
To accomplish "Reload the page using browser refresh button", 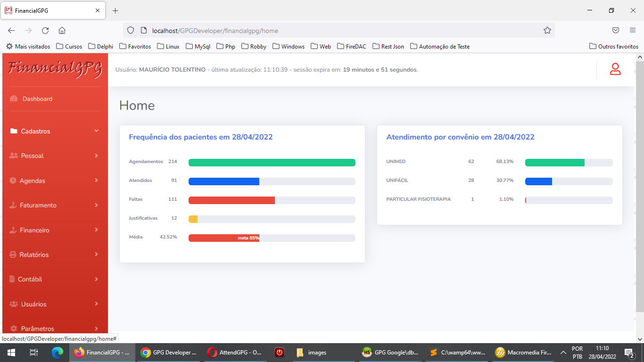I will [45, 31].
